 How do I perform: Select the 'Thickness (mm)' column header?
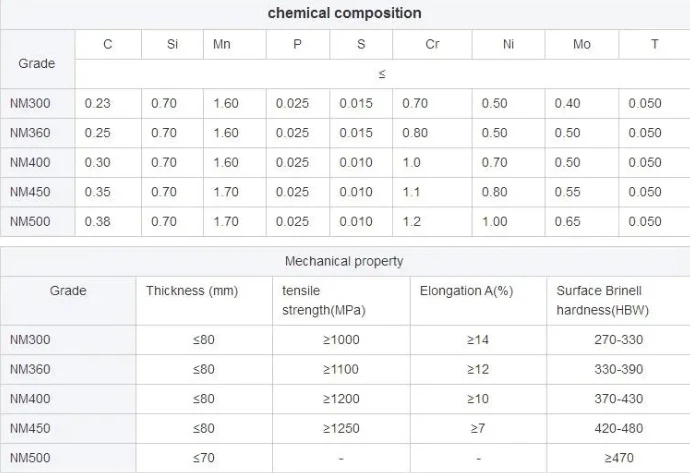pos(192,291)
